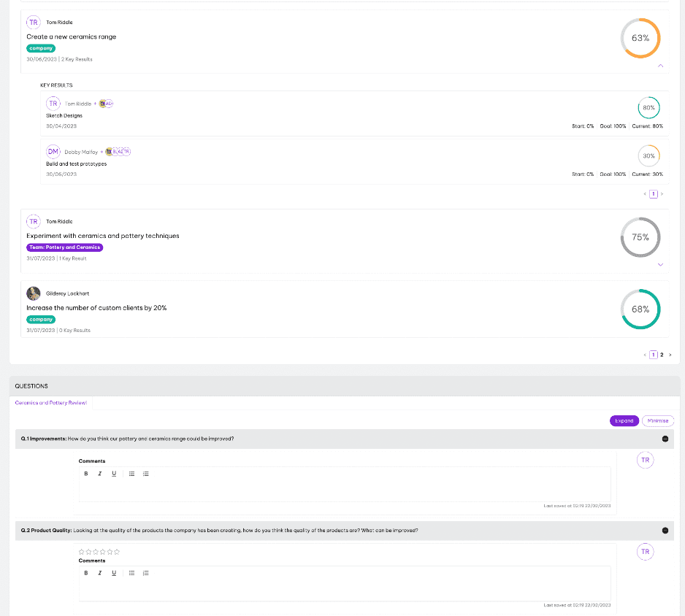Insert bulleted list in Q.1 comments
The width and height of the screenshot is (685, 616).
tap(131, 474)
